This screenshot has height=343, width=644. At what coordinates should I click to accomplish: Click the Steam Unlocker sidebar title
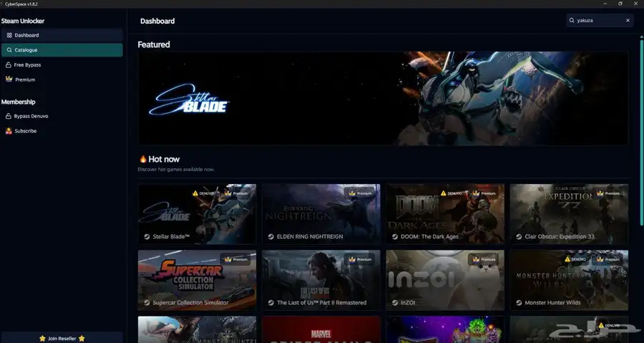point(23,21)
